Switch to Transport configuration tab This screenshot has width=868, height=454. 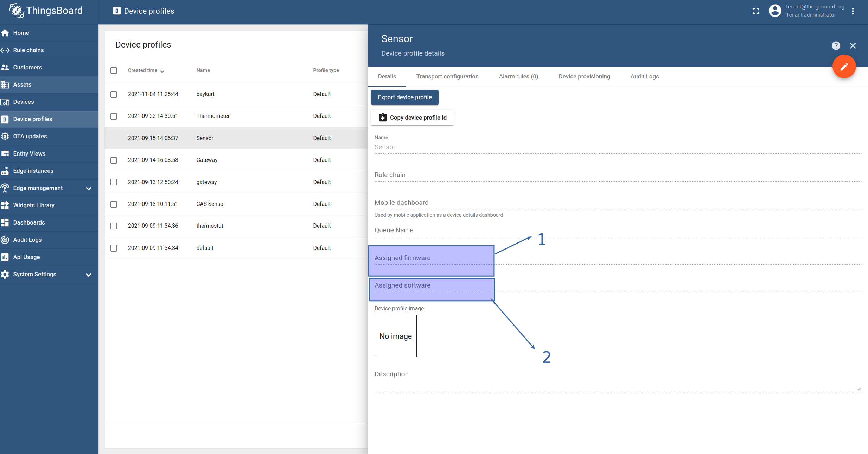click(447, 77)
